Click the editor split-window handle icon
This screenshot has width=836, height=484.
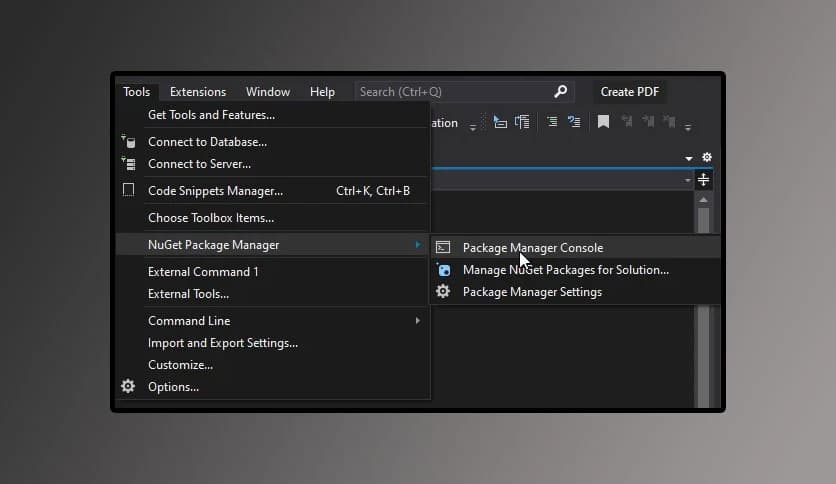[x=704, y=180]
